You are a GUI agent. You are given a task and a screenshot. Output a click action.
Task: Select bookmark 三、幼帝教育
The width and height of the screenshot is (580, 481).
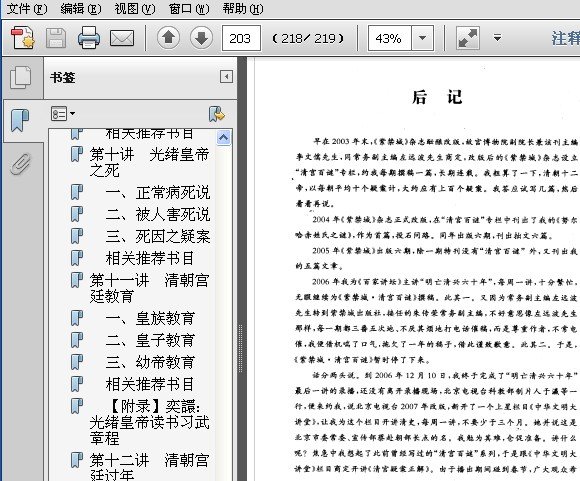click(x=150, y=362)
